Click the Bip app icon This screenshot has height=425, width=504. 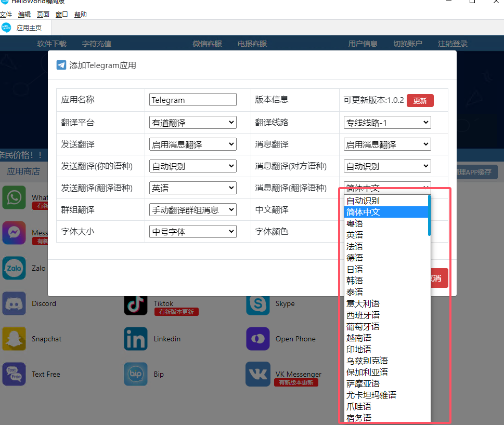pos(136,374)
